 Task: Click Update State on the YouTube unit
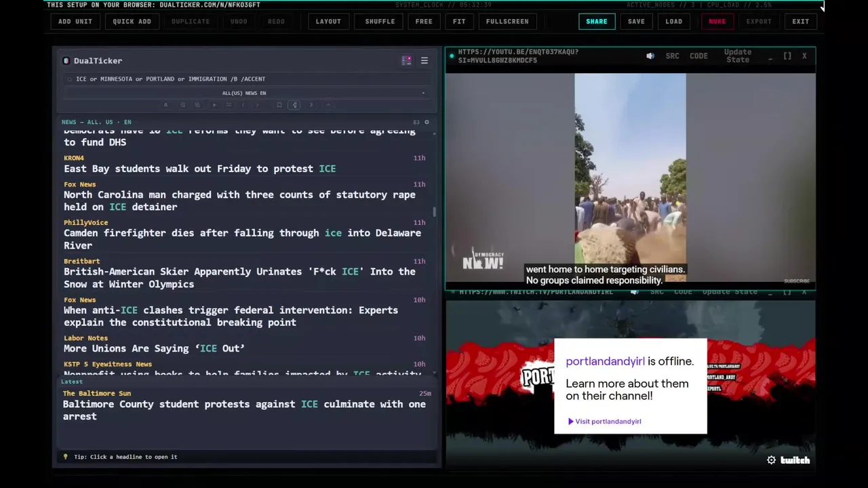tap(738, 56)
